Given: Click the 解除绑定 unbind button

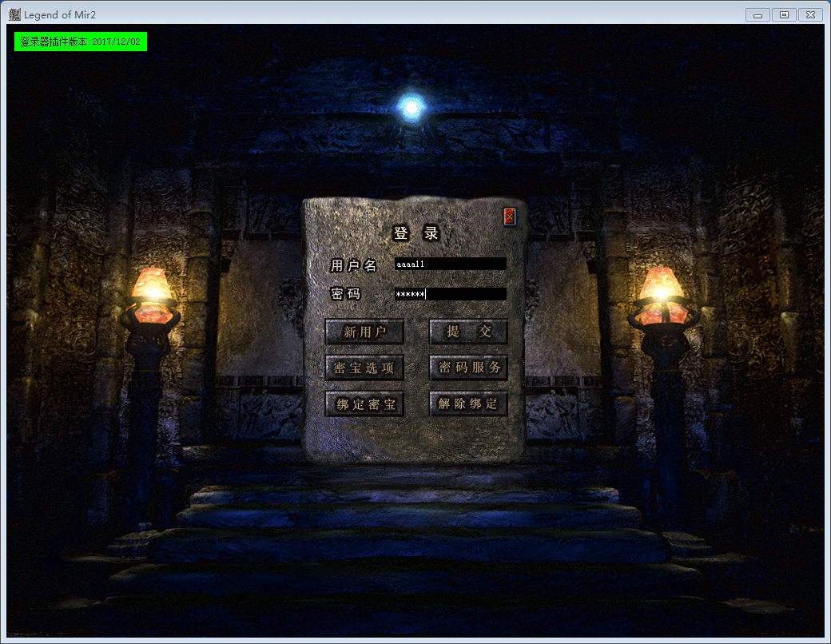Looking at the screenshot, I should [x=468, y=403].
